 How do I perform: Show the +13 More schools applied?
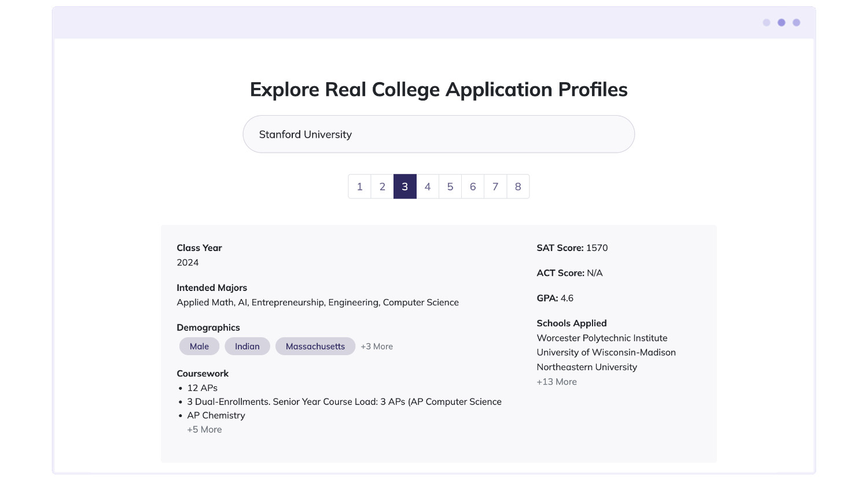[557, 381]
